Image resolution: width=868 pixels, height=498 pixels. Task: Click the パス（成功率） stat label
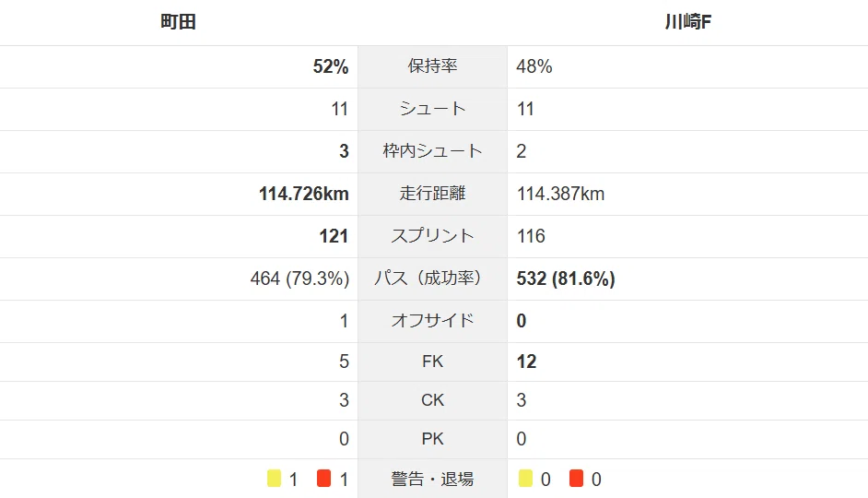click(428, 279)
